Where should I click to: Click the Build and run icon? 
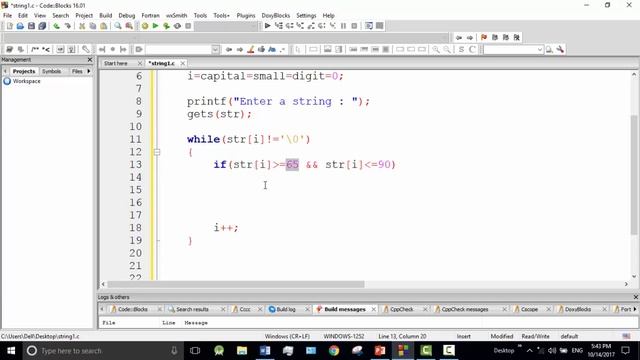pos(166,26)
